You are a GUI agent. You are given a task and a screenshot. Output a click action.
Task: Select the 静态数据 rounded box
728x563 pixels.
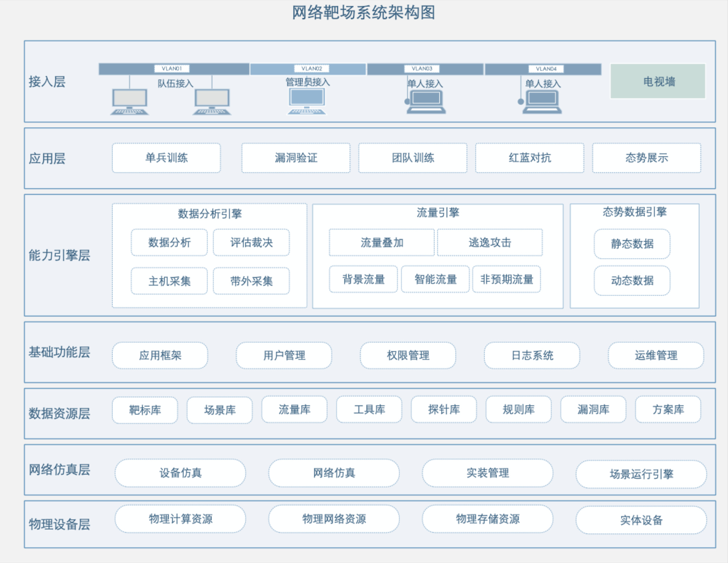[632, 244]
